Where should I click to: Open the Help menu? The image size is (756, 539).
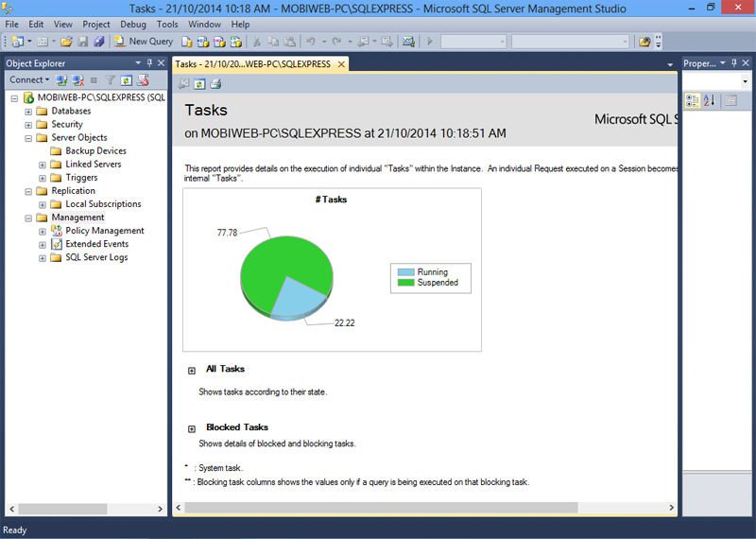pos(240,25)
